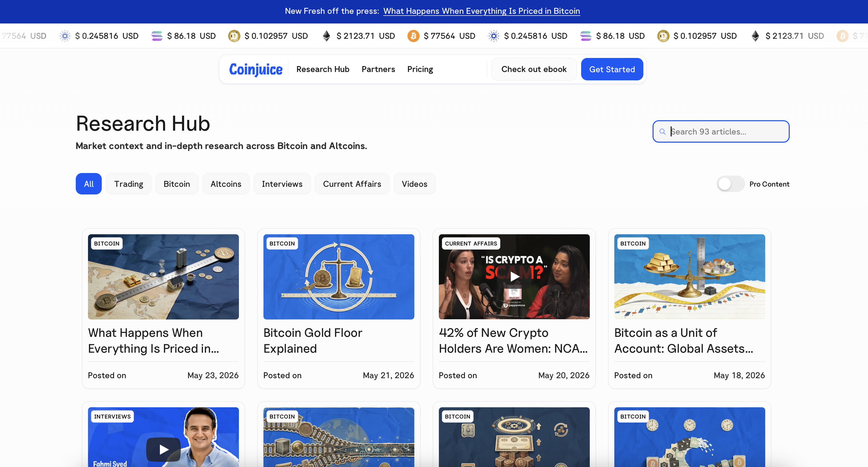Screen dimensions: 868x467
Task: Click the Cardano icon right of the Bitcoin price
Action: click(x=494, y=36)
